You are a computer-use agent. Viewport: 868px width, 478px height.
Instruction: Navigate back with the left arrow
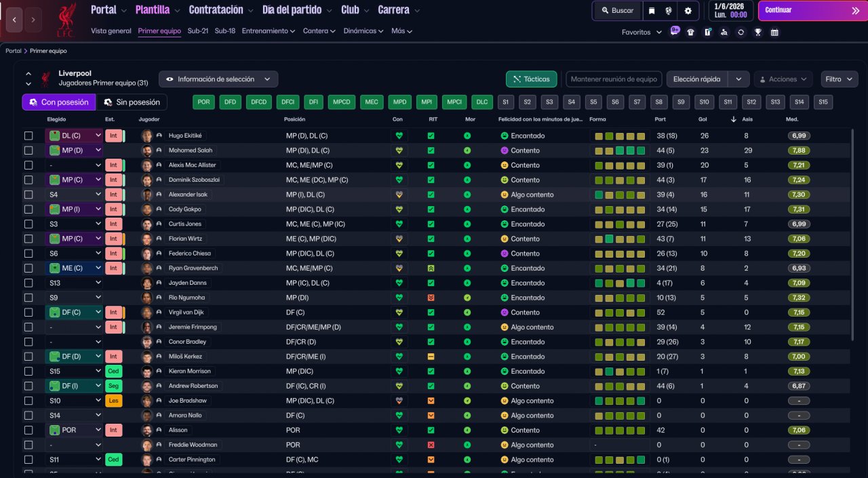pos(14,20)
